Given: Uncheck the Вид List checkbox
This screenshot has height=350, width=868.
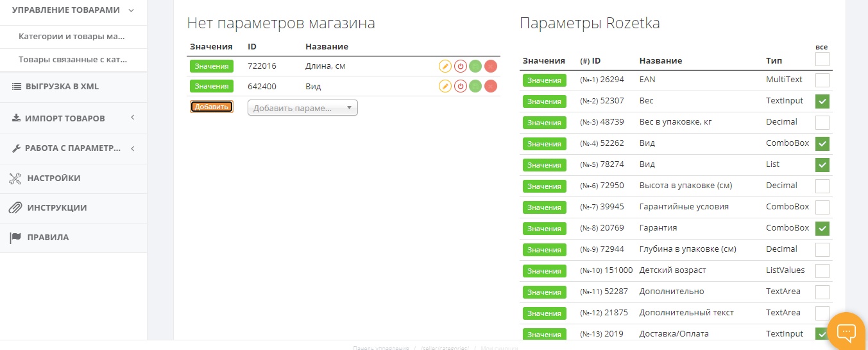Looking at the screenshot, I should (x=822, y=165).
